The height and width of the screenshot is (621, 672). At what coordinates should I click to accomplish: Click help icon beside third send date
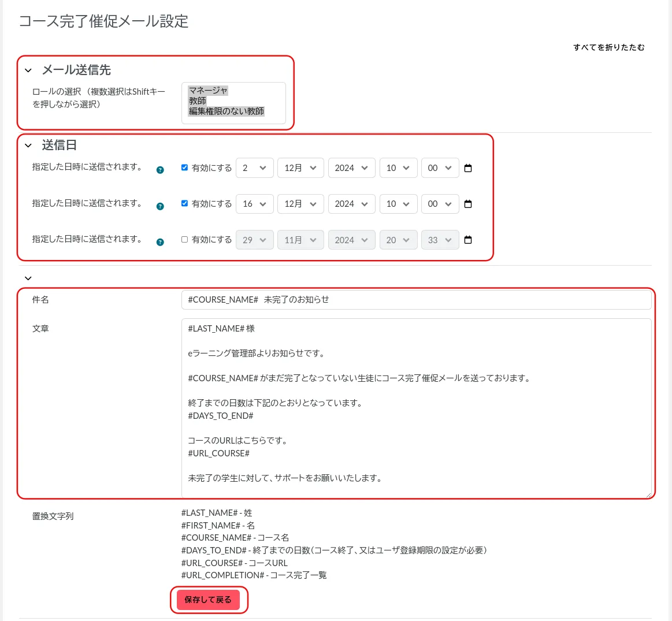pos(160,242)
